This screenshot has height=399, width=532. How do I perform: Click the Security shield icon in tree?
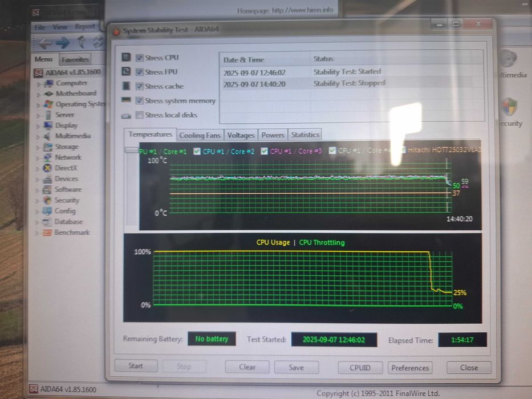[x=47, y=200]
